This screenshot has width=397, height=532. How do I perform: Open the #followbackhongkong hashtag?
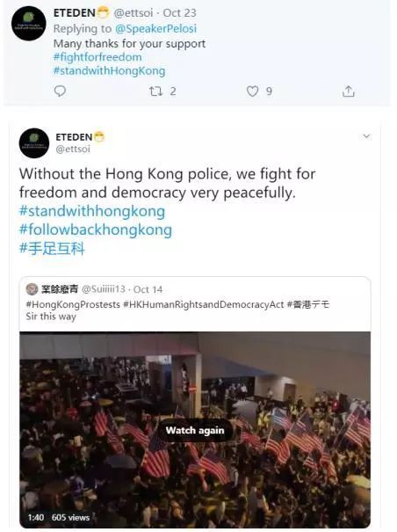(96, 230)
